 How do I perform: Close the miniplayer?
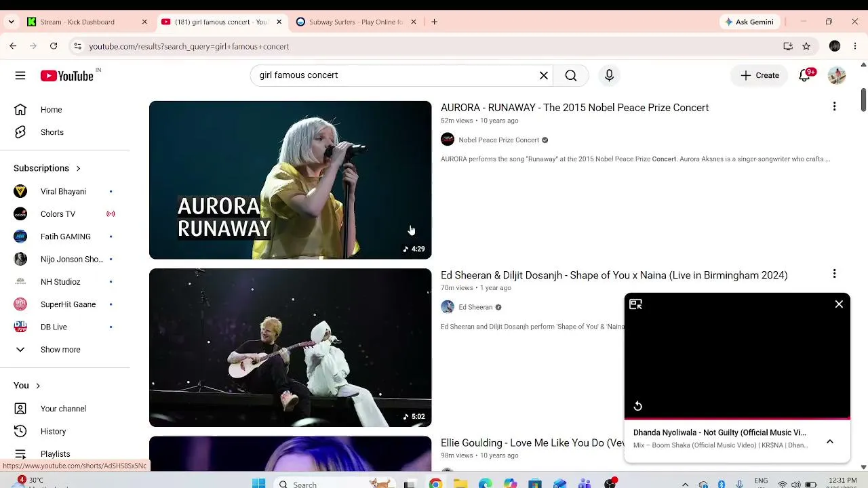(839, 304)
